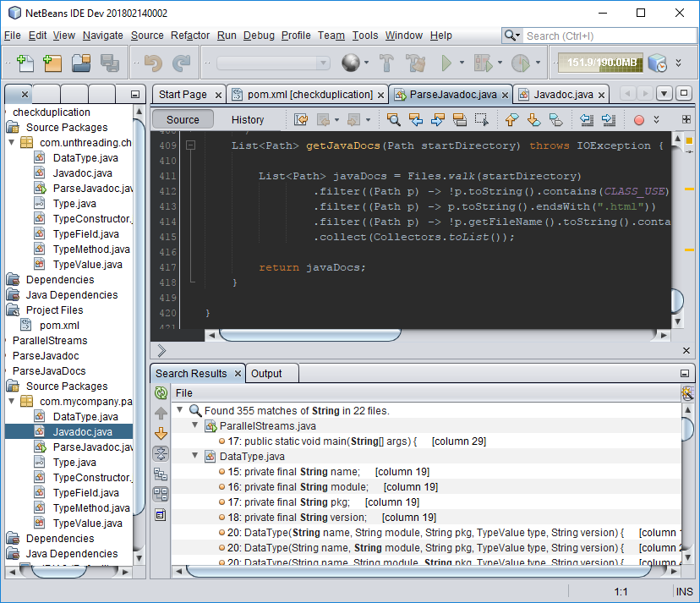Collapse ParallelStreams.java search result node
Viewport: 700px width, 603px height.
(194, 425)
